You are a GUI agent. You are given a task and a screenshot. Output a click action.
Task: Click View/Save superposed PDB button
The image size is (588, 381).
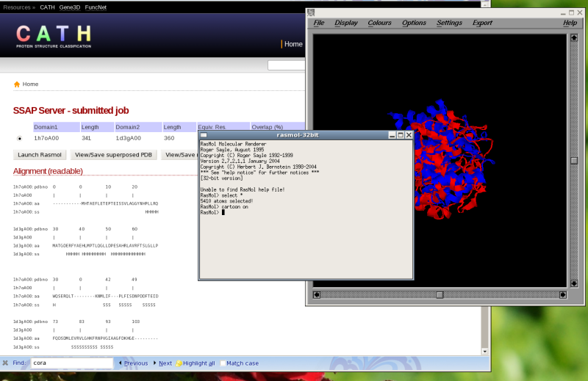click(x=113, y=155)
